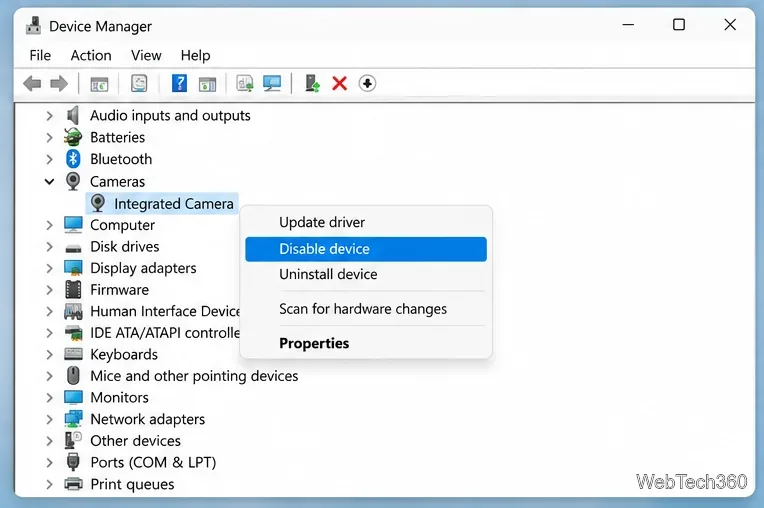Go back with the toolbar left arrow

[x=32, y=83]
